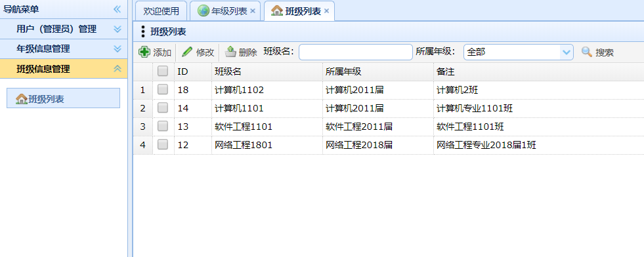
Task: Click the three-dot panel icon
Action: click(x=143, y=31)
